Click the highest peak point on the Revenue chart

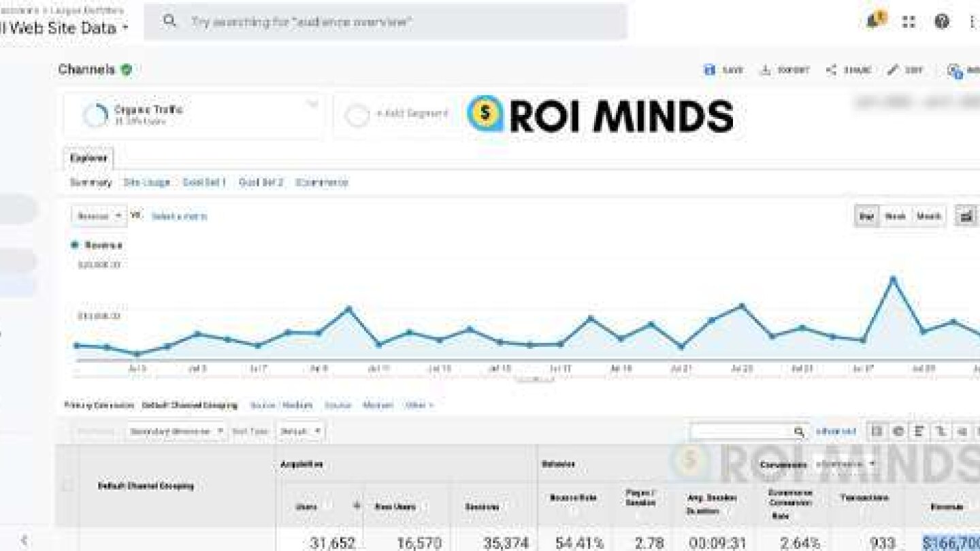[893, 279]
